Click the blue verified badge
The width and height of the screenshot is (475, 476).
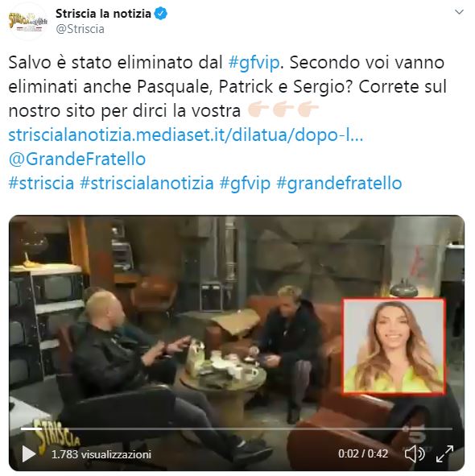[x=160, y=14]
